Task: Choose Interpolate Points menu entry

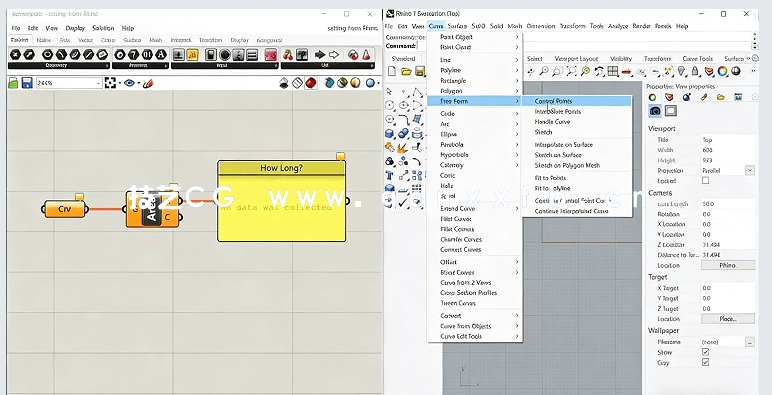Action: (x=577, y=112)
